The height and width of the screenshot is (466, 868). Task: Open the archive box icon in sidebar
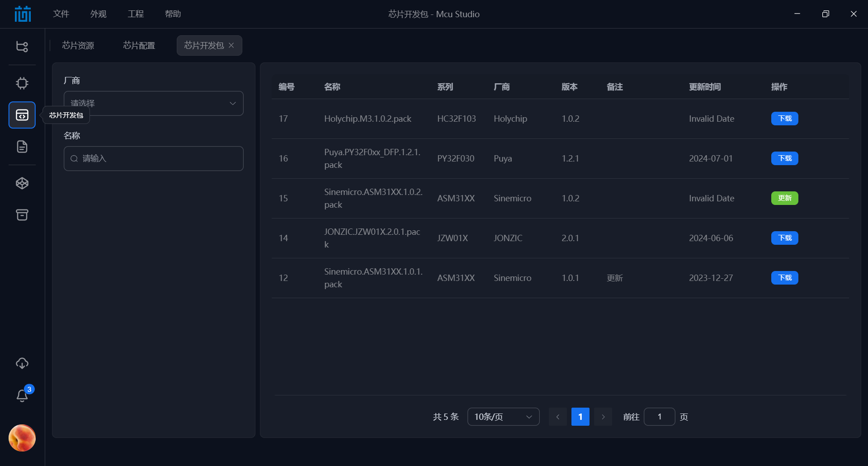point(22,215)
